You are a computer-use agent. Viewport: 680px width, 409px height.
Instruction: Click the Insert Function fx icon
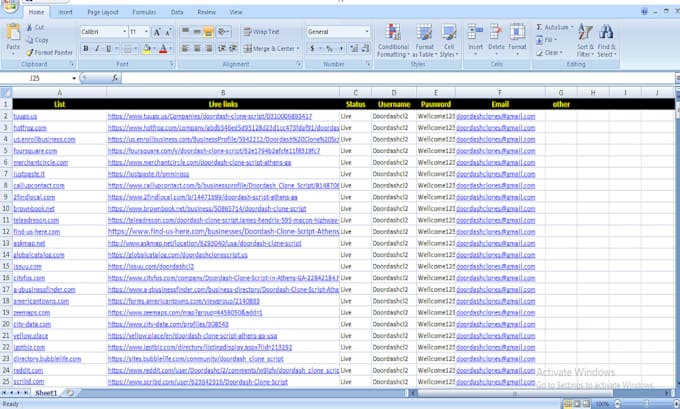(x=114, y=78)
